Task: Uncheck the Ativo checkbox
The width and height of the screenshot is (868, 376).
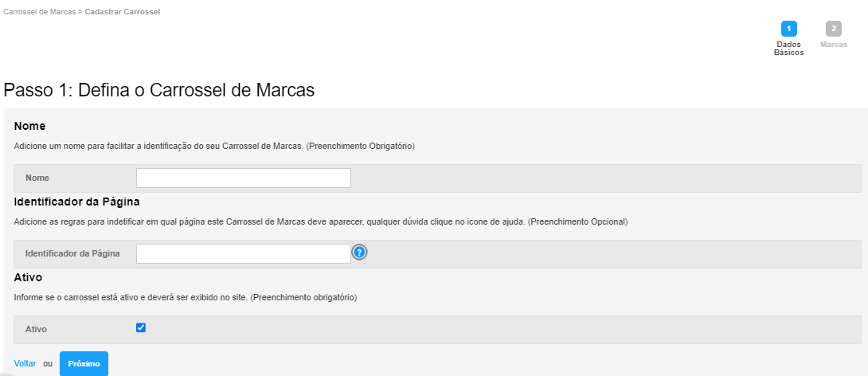Action: pos(141,328)
